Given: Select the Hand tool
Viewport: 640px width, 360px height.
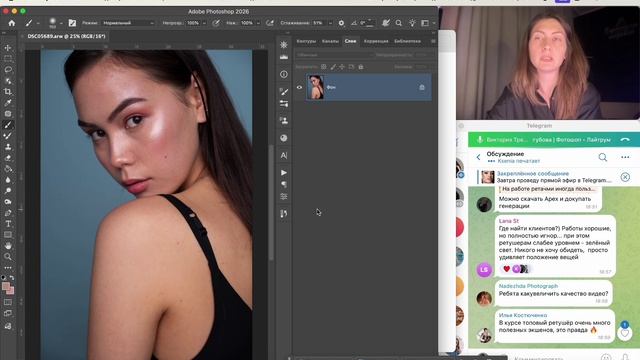Looking at the screenshot, I should pyautogui.click(x=8, y=246).
